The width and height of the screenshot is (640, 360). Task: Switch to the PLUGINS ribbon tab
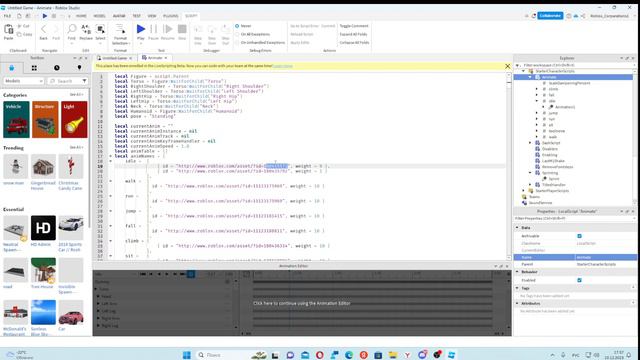click(171, 16)
